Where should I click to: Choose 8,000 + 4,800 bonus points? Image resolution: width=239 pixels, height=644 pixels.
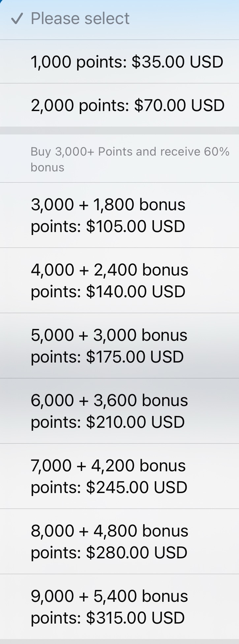tap(109, 542)
